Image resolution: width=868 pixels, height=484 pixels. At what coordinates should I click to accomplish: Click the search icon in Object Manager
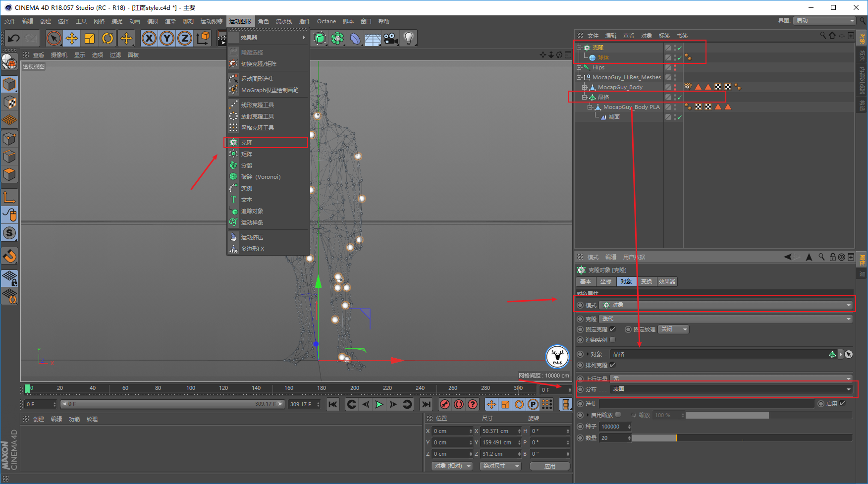(823, 35)
